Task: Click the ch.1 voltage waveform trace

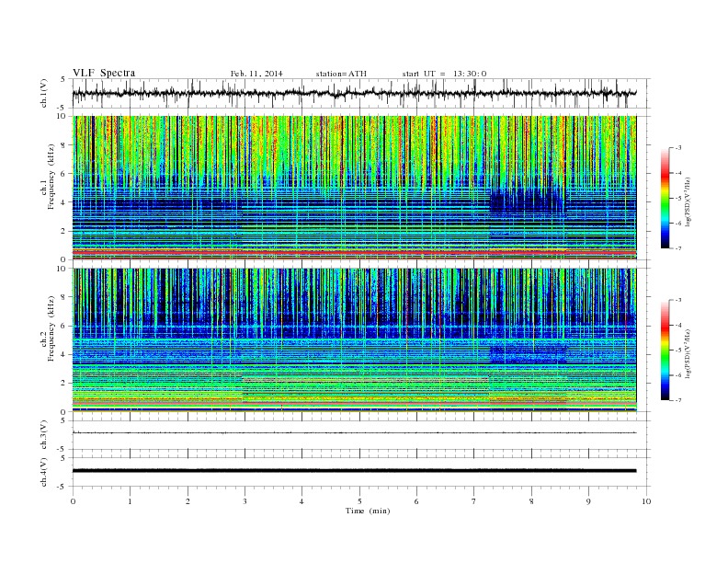Action: [354, 93]
